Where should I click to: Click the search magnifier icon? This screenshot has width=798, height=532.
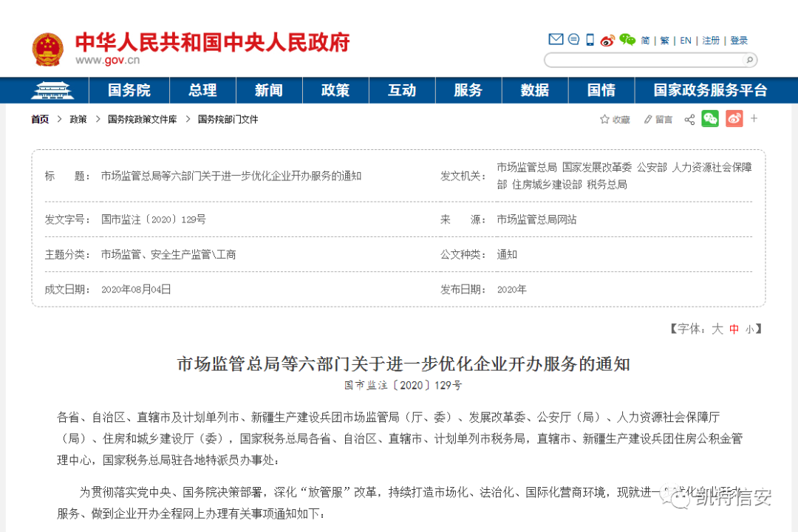click(x=749, y=60)
